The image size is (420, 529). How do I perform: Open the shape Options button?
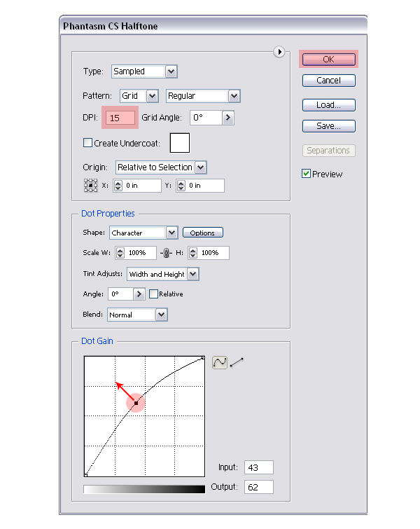point(202,233)
